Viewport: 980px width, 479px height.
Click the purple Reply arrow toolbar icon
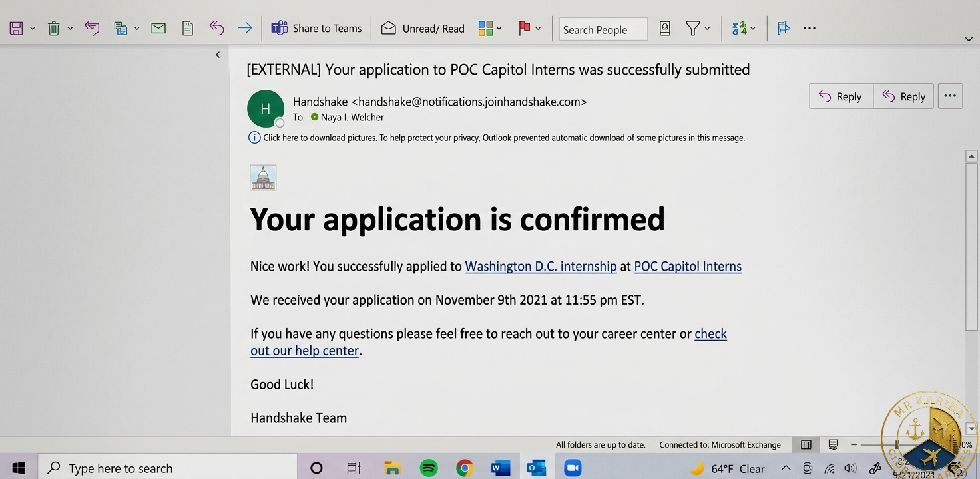pyautogui.click(x=92, y=28)
